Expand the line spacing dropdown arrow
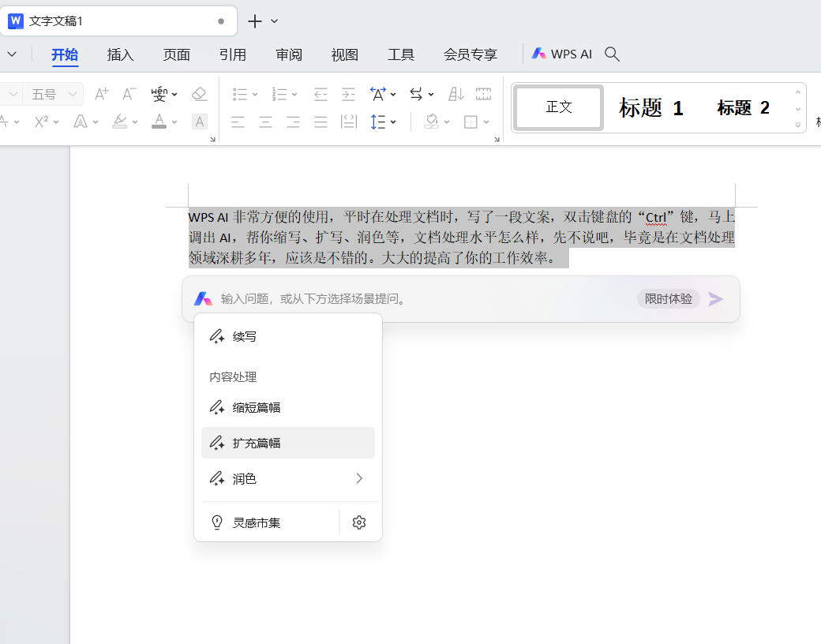 (393, 122)
